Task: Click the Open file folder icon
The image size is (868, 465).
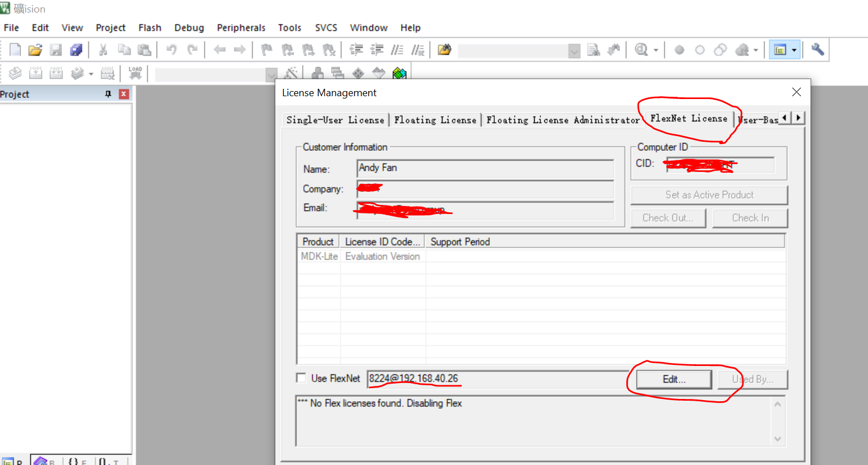Action: 35,50
